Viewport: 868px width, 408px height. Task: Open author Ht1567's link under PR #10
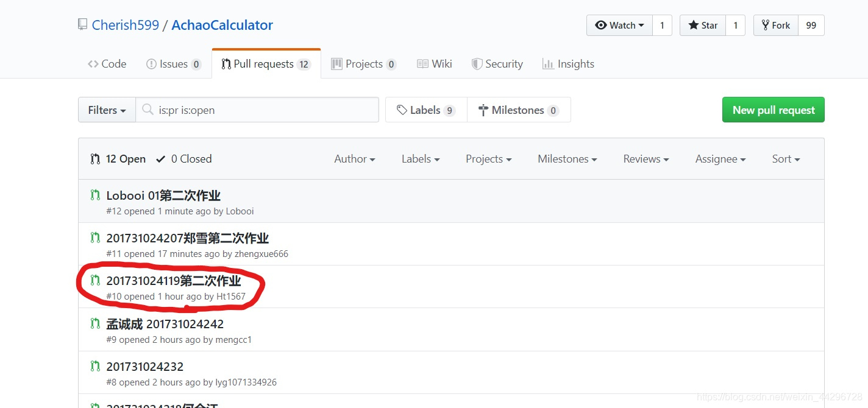click(x=231, y=297)
